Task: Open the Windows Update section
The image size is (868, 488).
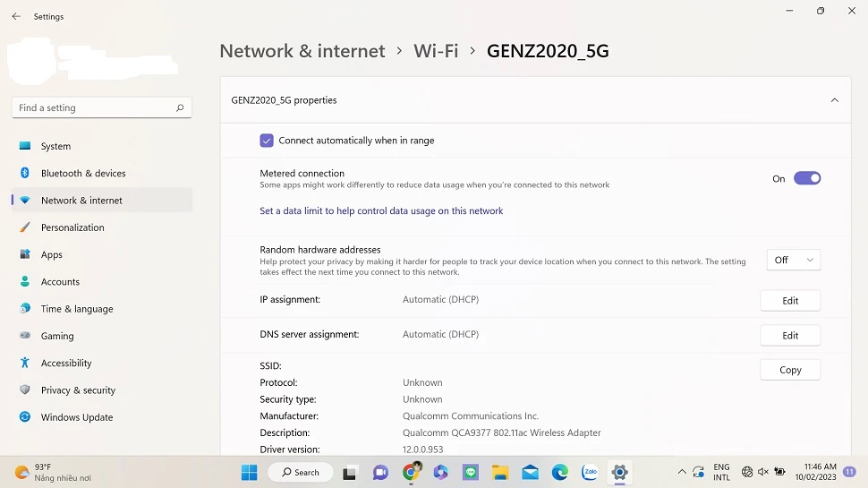Action: click(77, 417)
